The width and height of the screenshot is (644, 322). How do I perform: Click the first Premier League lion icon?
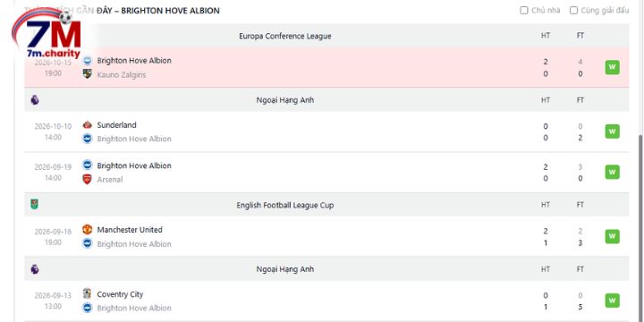click(x=35, y=100)
